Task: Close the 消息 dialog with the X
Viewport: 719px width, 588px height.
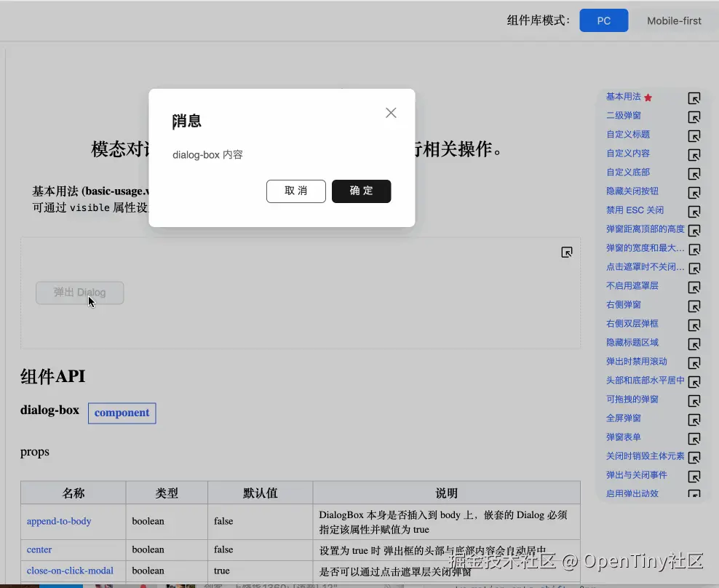Action: 391,113
